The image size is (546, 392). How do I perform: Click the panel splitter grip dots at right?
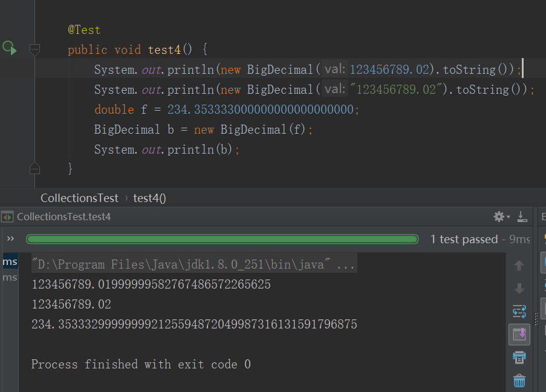536,318
